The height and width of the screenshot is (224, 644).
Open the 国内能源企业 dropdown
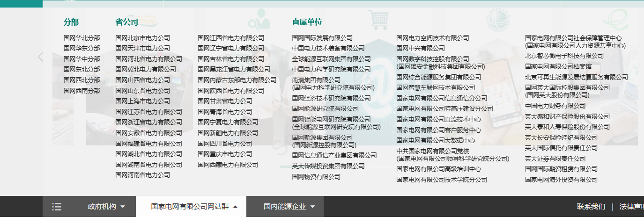click(x=289, y=207)
